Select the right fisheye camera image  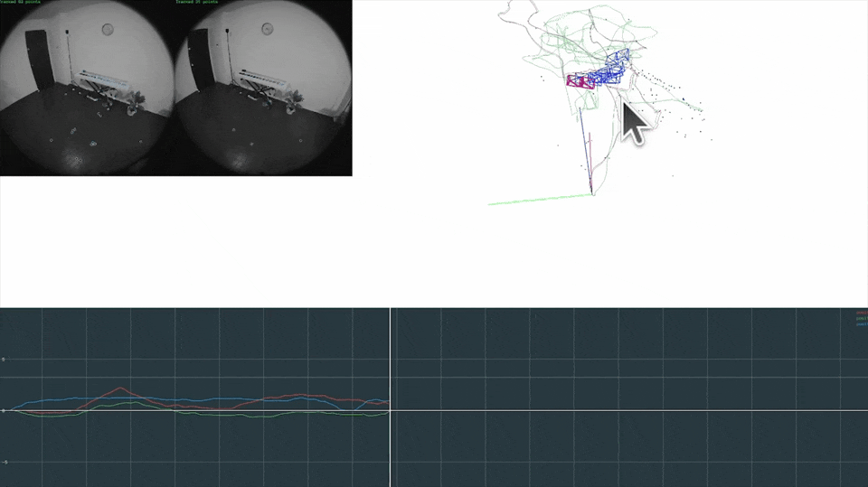263,88
